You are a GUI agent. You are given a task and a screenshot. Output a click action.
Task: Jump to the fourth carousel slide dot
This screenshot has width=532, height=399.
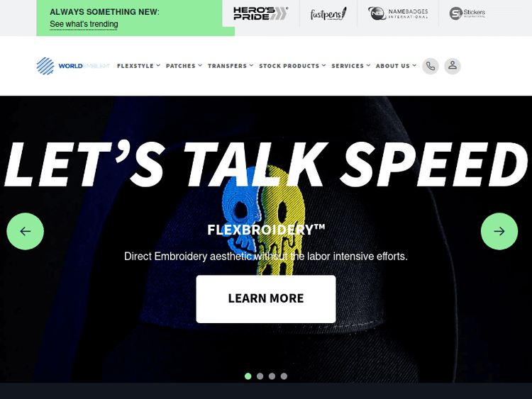coord(284,376)
